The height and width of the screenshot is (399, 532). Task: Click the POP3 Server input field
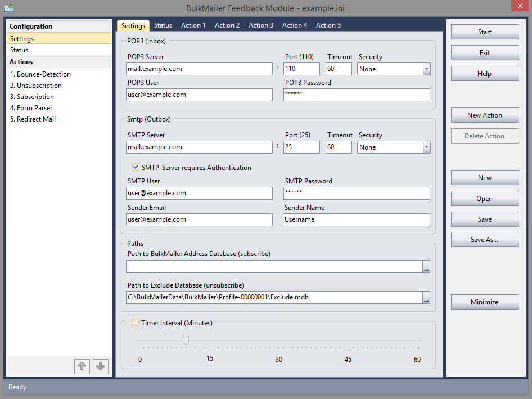click(x=199, y=69)
